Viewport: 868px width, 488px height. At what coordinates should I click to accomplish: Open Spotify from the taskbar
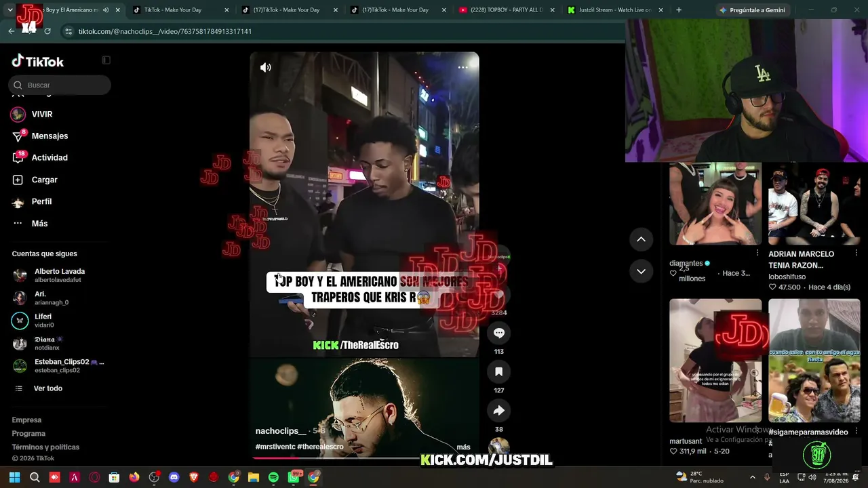[273, 478]
